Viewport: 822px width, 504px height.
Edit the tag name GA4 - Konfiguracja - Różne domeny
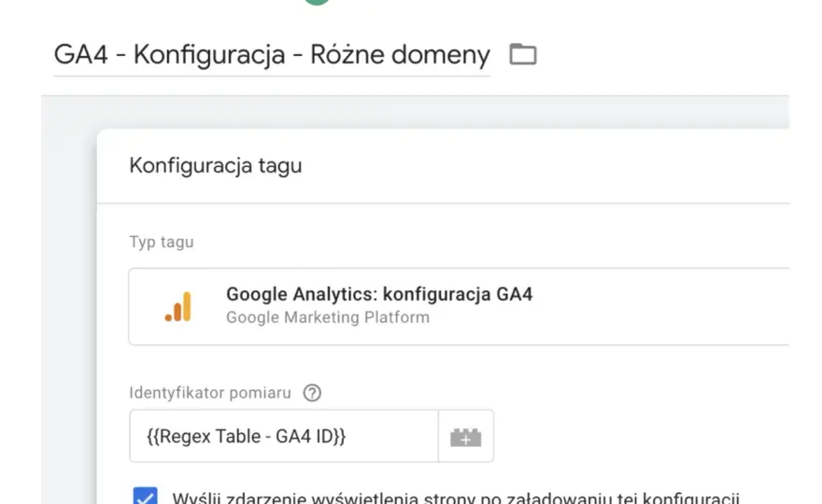(x=272, y=54)
